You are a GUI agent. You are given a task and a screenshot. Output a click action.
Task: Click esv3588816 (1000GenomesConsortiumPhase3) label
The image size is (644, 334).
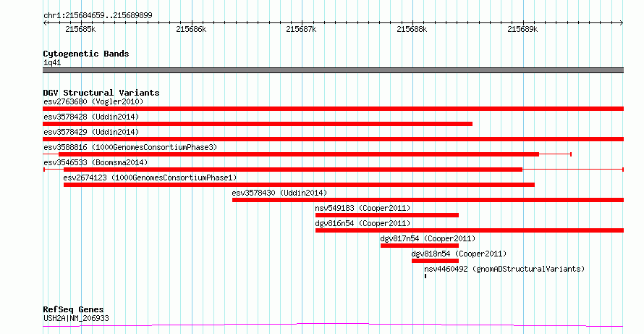(x=130, y=147)
